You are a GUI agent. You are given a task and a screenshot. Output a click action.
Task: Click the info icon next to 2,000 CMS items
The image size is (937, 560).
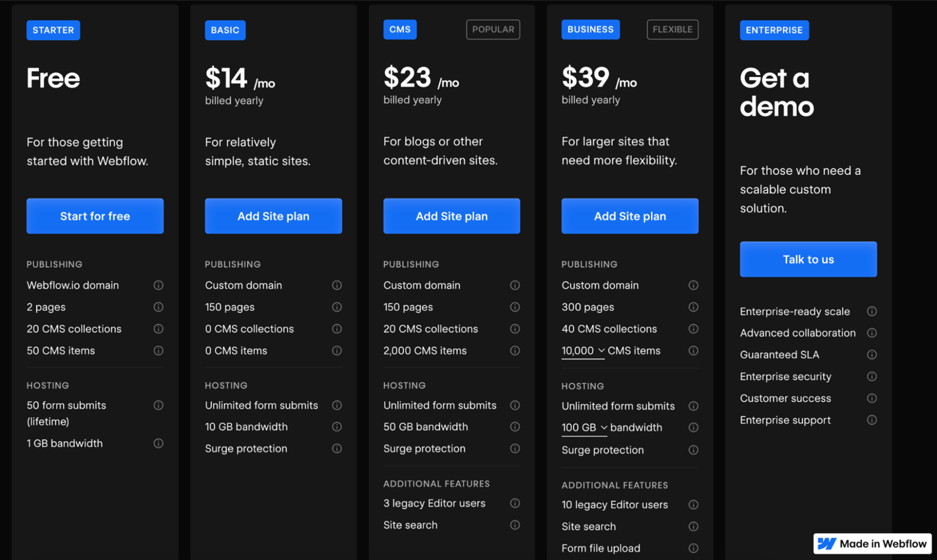click(x=515, y=350)
